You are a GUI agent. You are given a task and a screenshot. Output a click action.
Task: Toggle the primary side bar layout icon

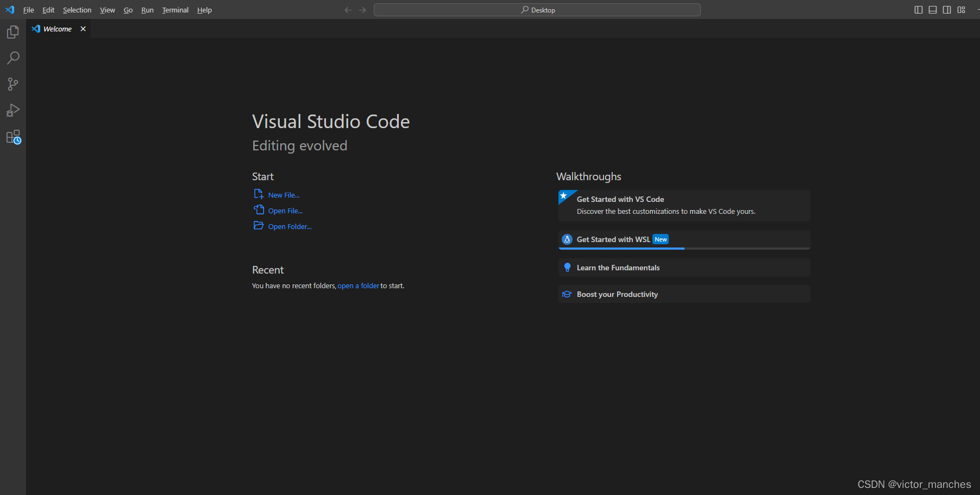(919, 10)
